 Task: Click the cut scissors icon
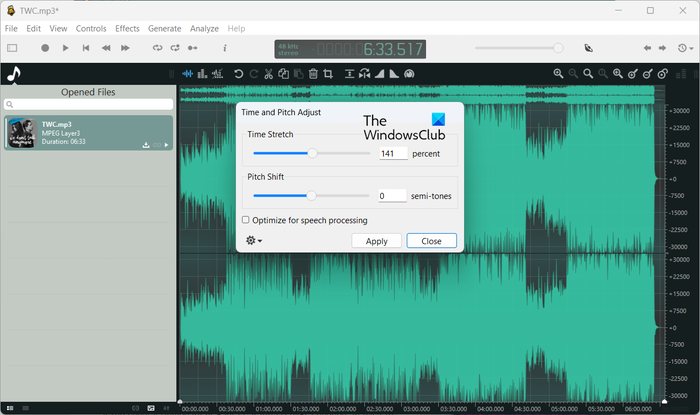[269, 74]
